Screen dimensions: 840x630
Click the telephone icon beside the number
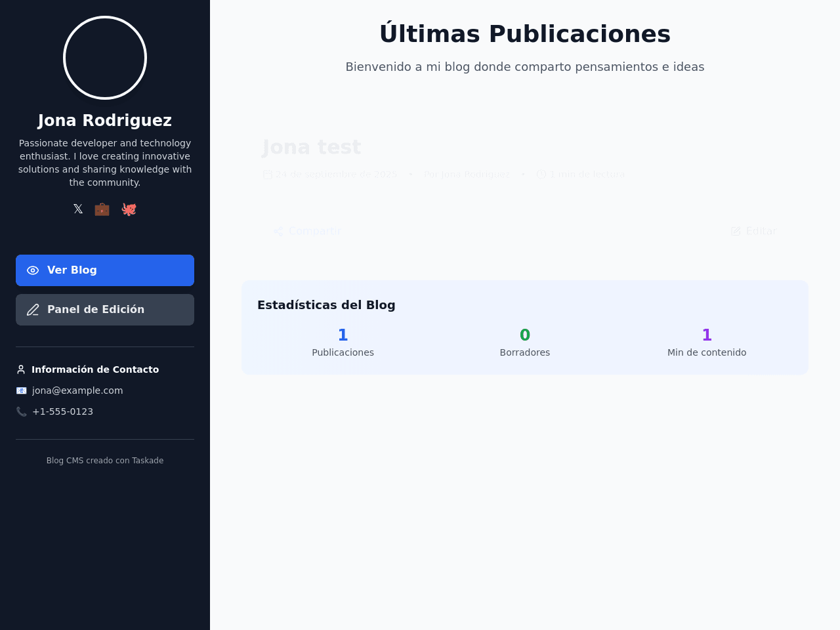21,411
